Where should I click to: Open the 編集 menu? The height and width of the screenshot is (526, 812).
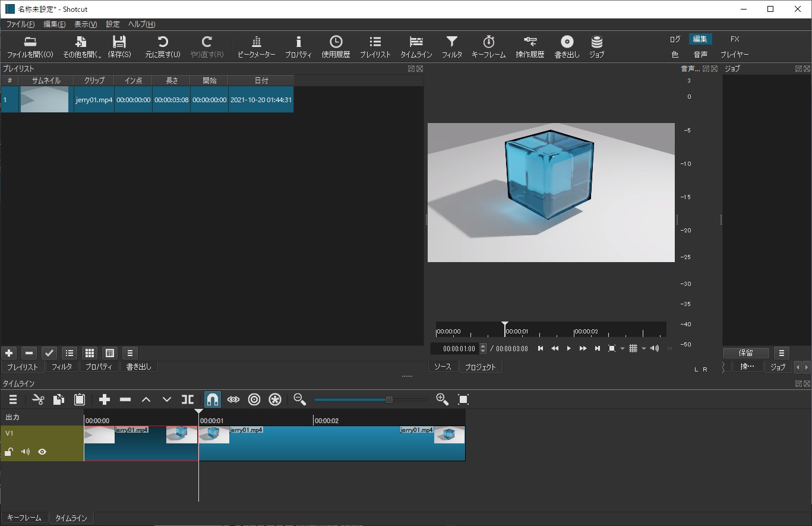pyautogui.click(x=54, y=24)
